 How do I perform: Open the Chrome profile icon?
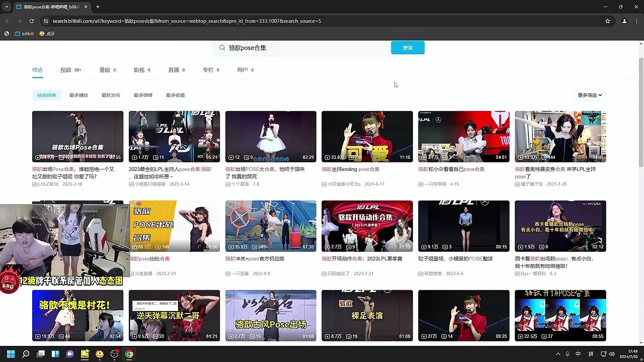(x=624, y=21)
